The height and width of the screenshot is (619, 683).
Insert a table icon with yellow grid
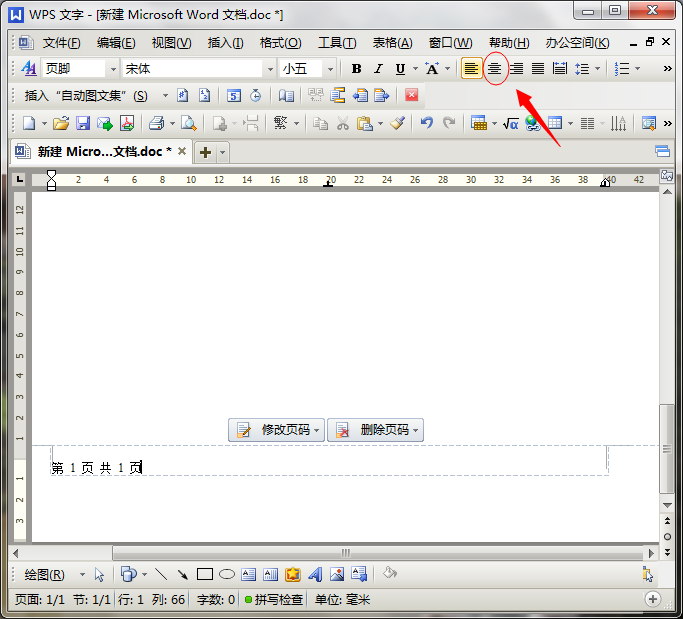pyautogui.click(x=479, y=124)
